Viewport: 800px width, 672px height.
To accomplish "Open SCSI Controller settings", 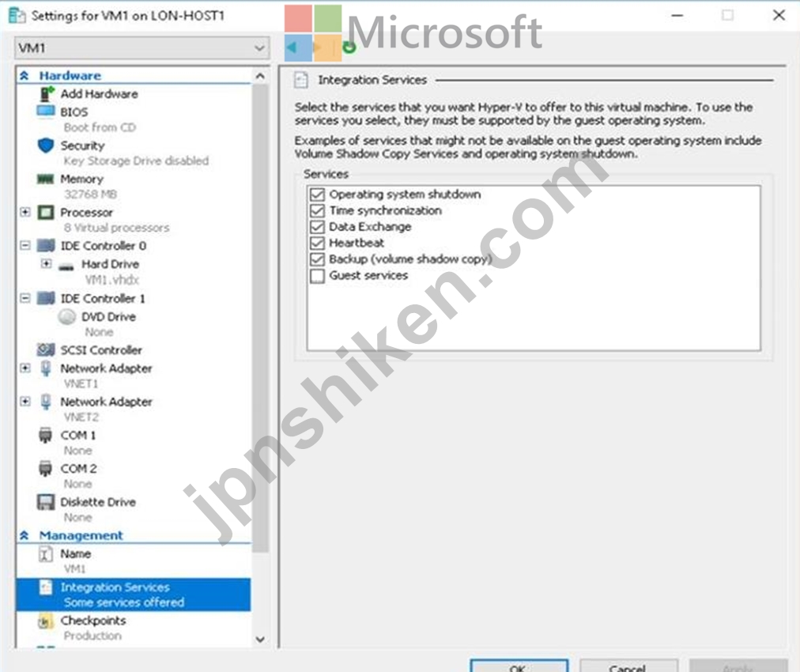I will coord(101,350).
